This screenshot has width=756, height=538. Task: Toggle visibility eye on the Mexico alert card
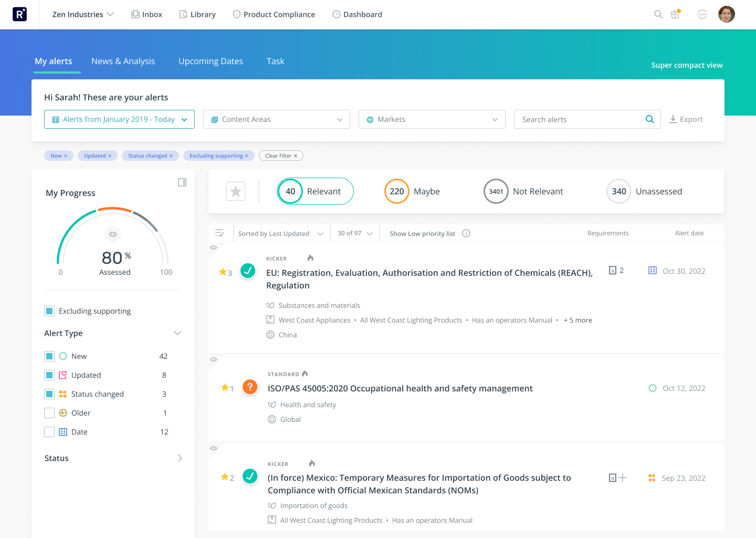pos(213,449)
